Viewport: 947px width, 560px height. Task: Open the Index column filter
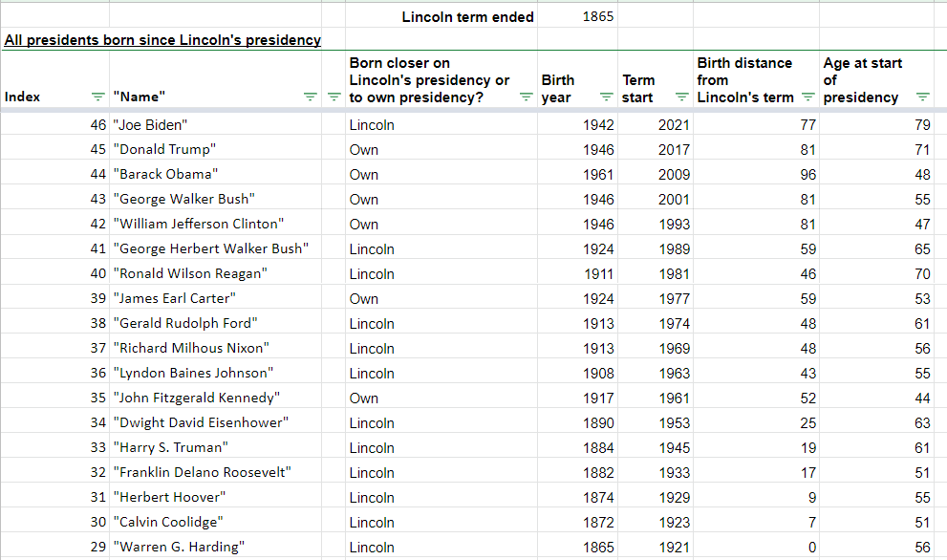(x=97, y=97)
